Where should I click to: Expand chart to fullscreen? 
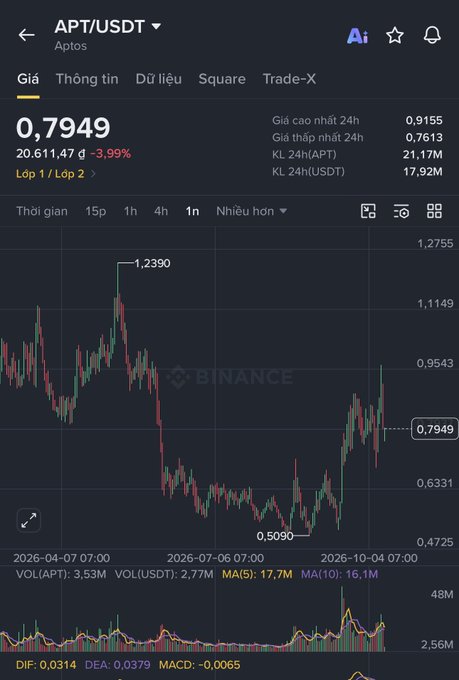(x=29, y=520)
